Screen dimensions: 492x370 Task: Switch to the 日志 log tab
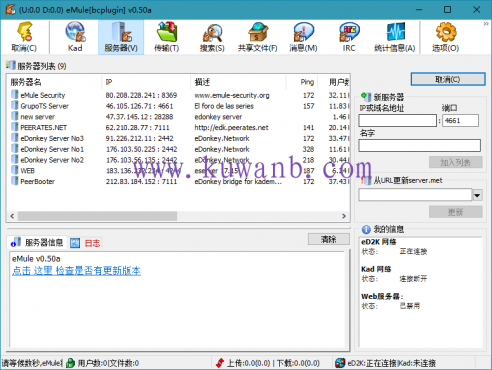click(86, 243)
